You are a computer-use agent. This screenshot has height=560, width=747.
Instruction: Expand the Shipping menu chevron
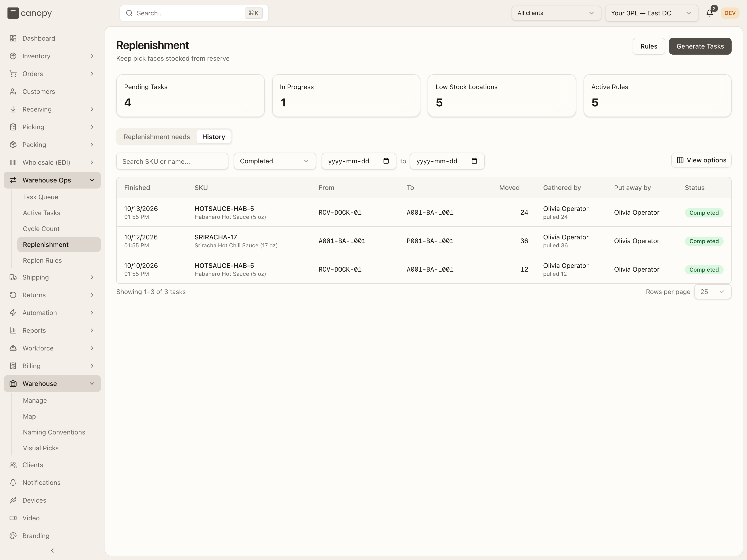(x=92, y=277)
